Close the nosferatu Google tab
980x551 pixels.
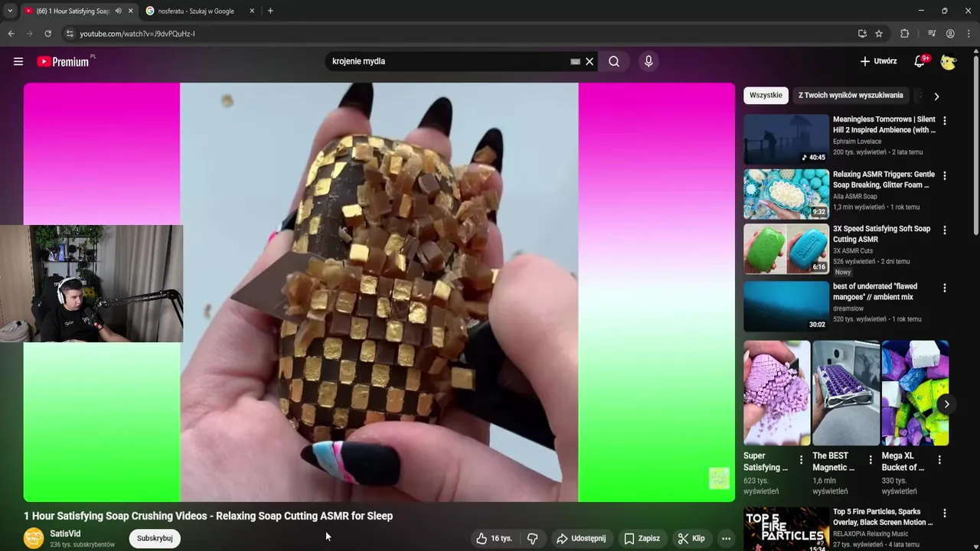point(252,11)
